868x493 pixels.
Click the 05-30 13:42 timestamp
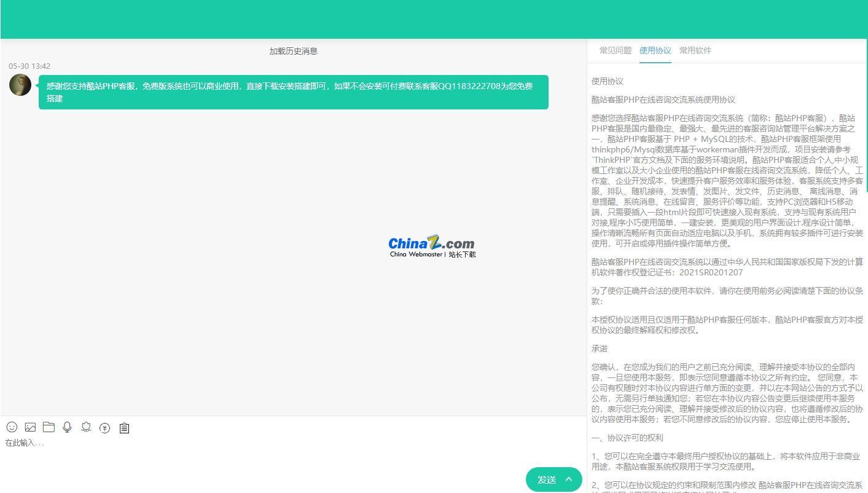[x=29, y=66]
